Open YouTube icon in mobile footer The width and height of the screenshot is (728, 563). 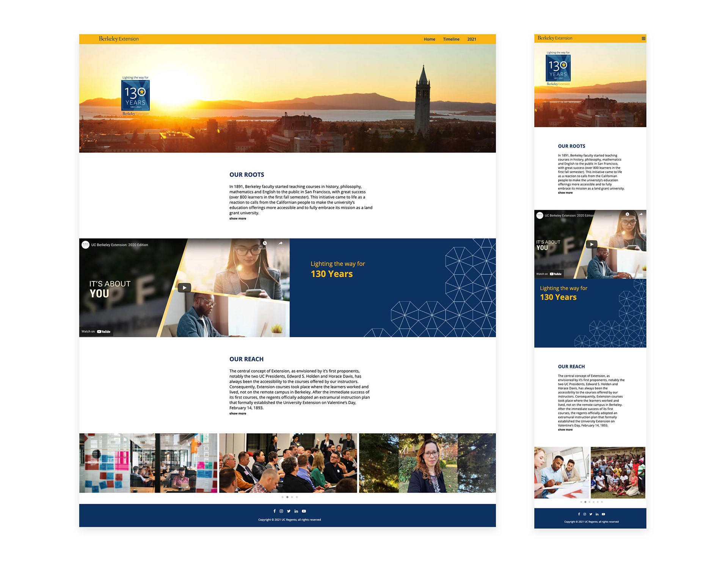pos(603,514)
